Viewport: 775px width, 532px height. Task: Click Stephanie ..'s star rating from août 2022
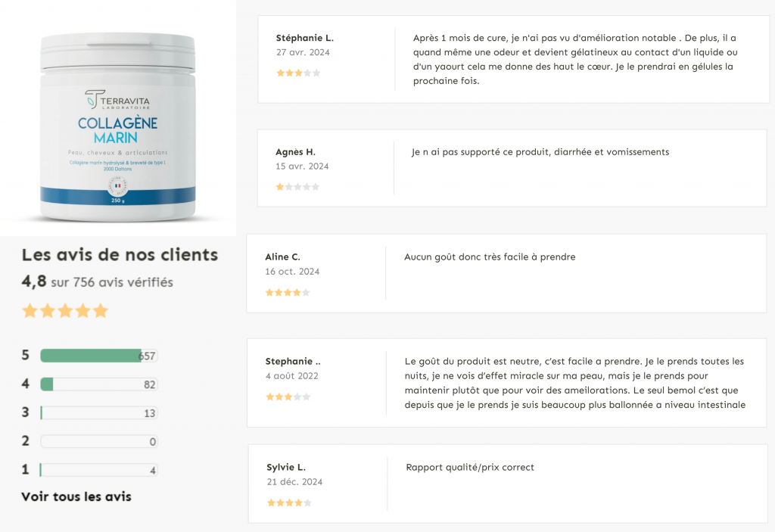tap(288, 397)
